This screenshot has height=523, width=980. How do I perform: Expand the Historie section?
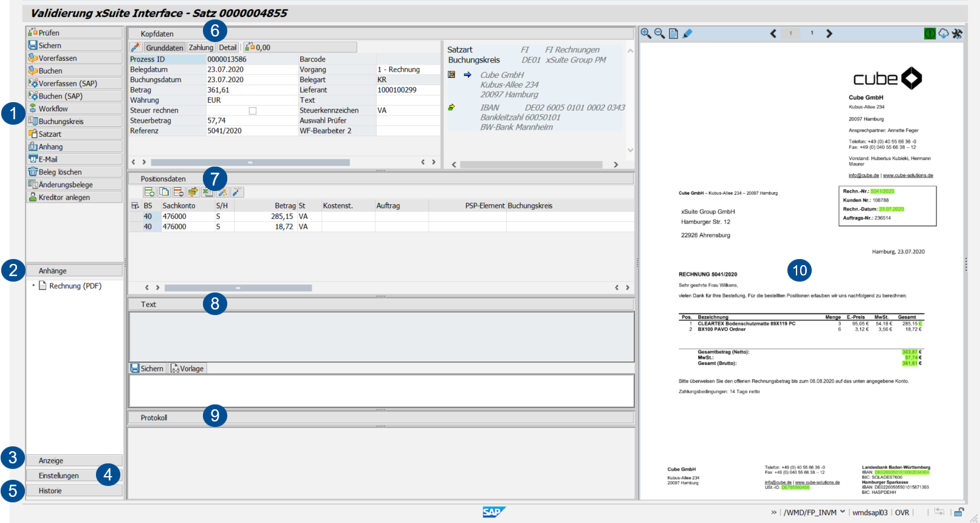pos(74,491)
